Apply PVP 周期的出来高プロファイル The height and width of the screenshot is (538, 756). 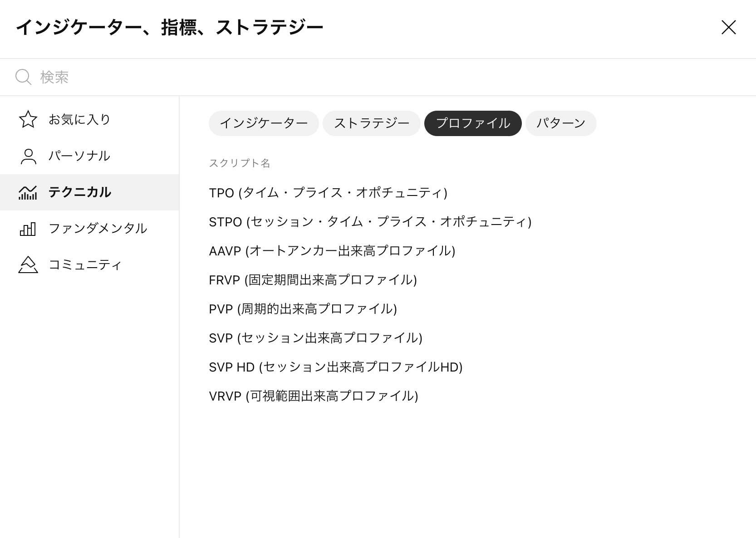tap(303, 309)
